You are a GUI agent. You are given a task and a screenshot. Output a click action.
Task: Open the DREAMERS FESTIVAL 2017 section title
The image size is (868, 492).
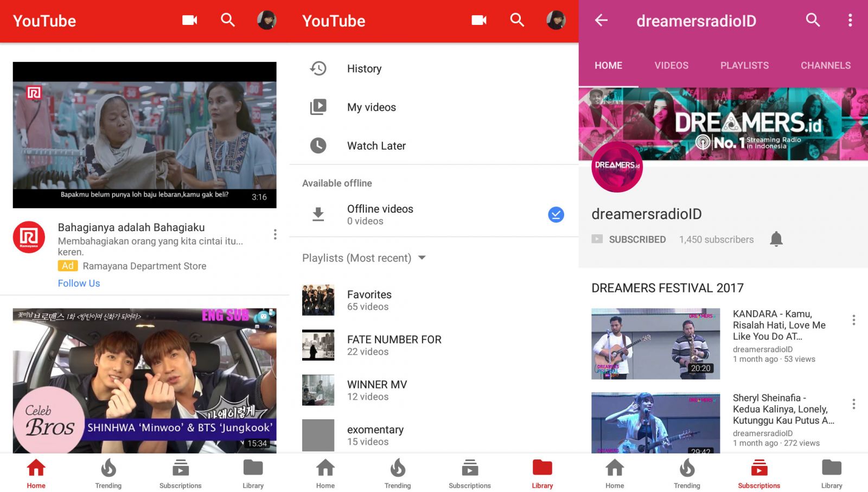tap(667, 288)
